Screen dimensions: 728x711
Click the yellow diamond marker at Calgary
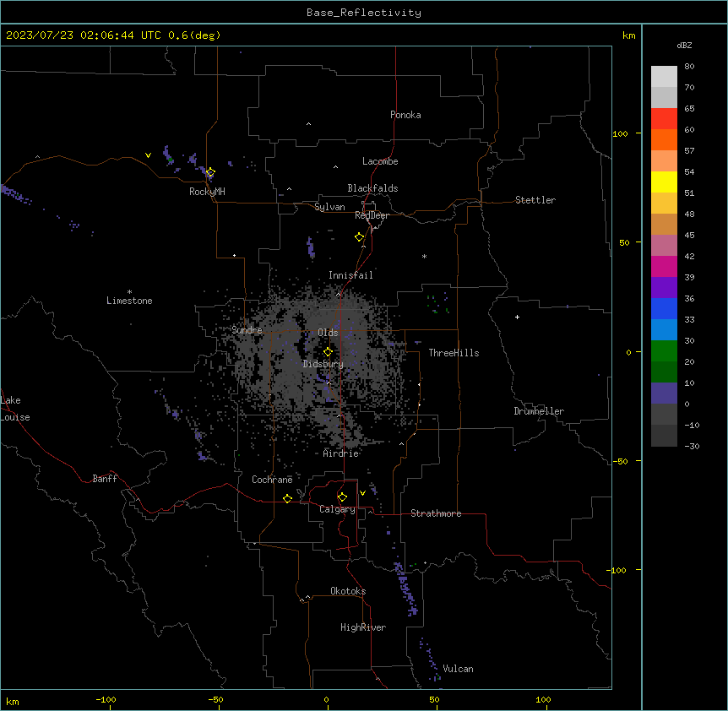342,497
